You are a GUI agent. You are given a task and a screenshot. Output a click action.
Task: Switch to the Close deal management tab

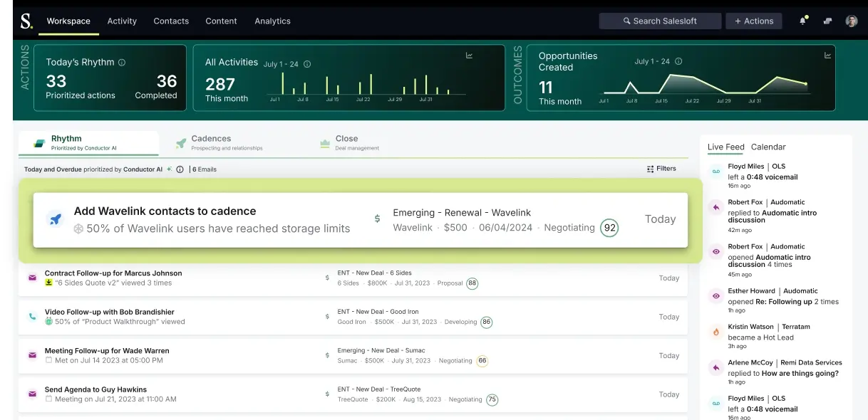(349, 143)
